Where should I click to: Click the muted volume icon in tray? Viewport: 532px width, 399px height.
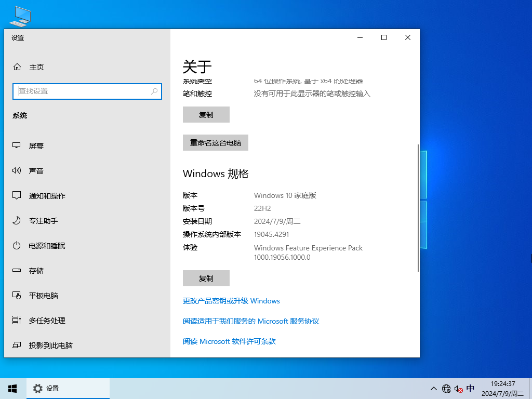click(458, 389)
